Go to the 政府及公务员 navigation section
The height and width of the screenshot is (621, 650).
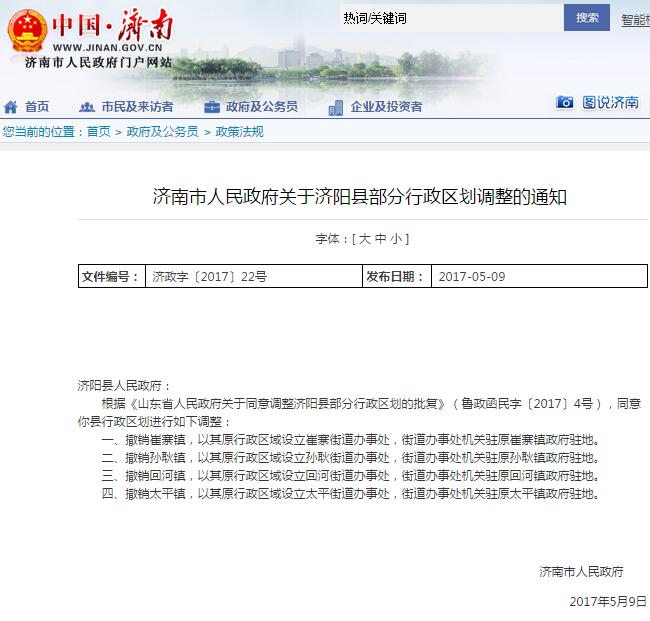coord(261,107)
